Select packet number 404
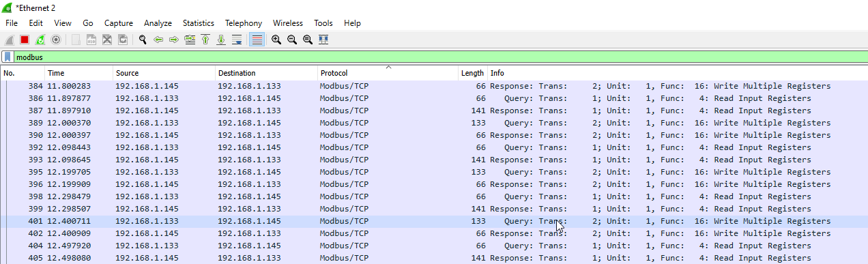868x264 pixels. coord(434,246)
